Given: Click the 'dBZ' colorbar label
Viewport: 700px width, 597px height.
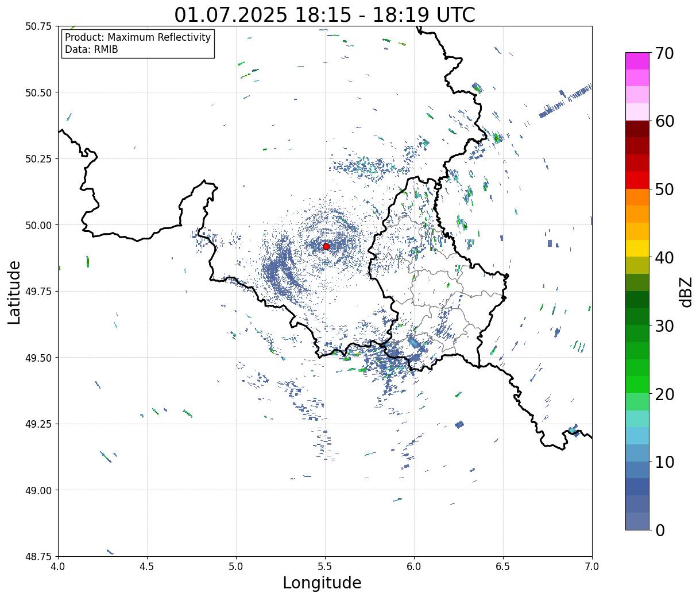Looking at the screenshot, I should pos(686,292).
